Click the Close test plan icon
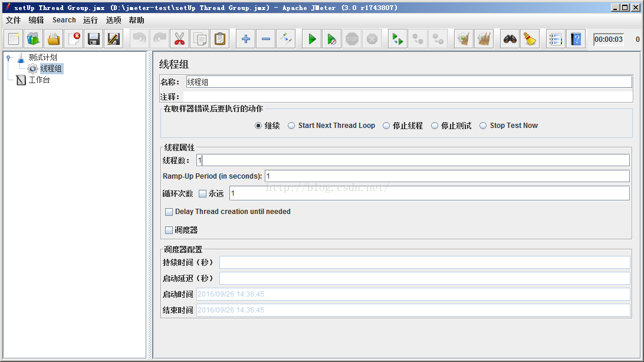644x362 pixels. pyautogui.click(x=74, y=39)
